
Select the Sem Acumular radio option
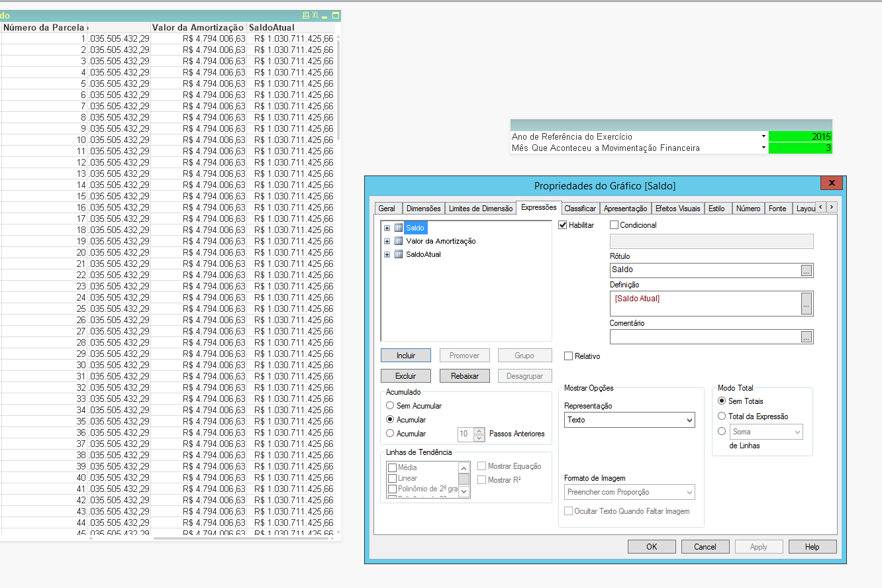tap(390, 406)
